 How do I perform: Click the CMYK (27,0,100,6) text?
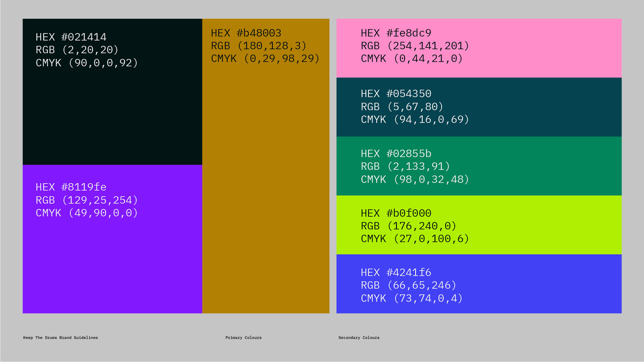(415, 239)
